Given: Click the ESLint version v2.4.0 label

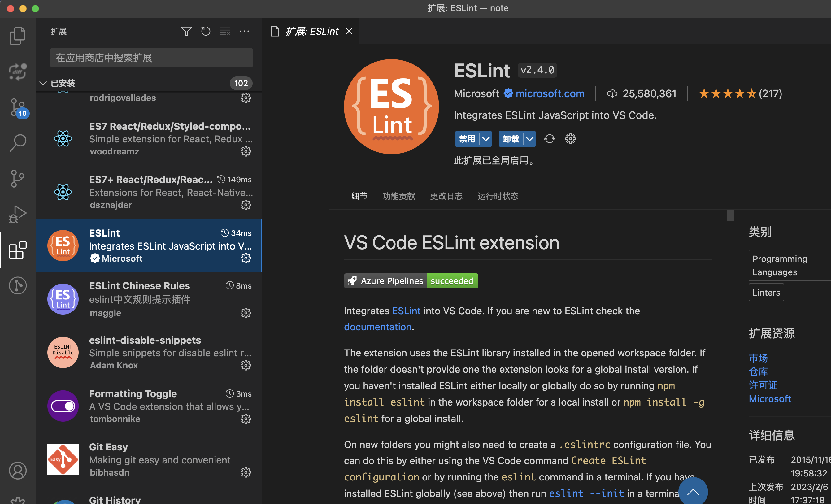Looking at the screenshot, I should pyautogui.click(x=537, y=70).
